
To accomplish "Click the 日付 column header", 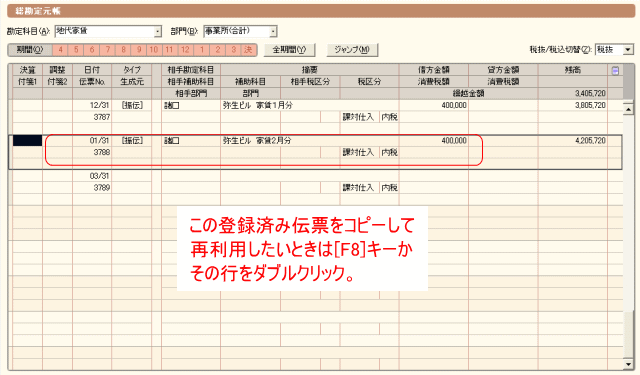I will point(92,70).
